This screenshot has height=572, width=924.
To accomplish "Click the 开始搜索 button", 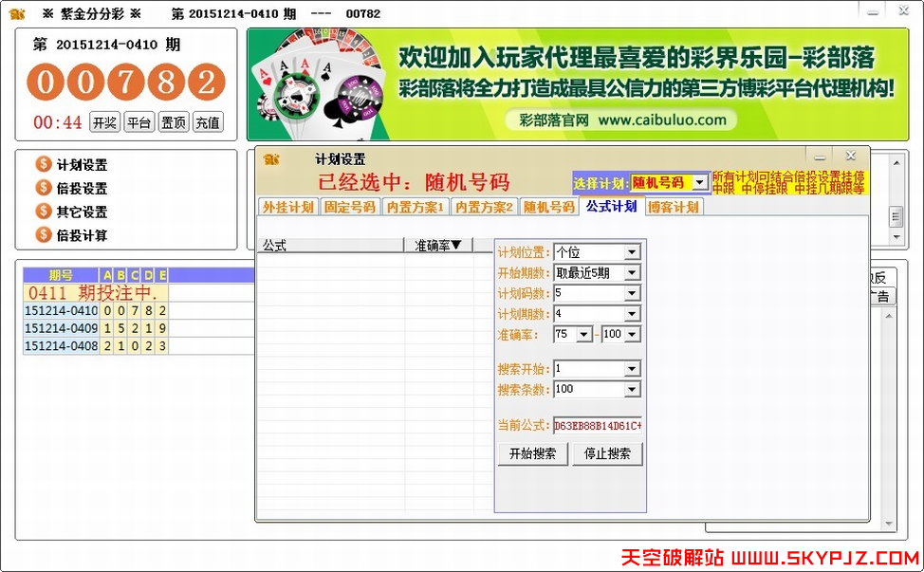I will click(533, 454).
